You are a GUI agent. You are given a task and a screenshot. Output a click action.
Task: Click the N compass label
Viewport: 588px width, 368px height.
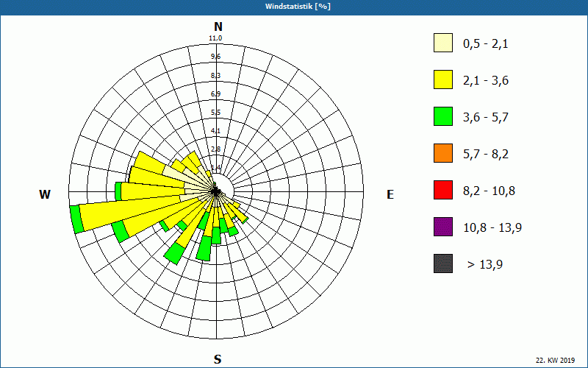(218, 26)
